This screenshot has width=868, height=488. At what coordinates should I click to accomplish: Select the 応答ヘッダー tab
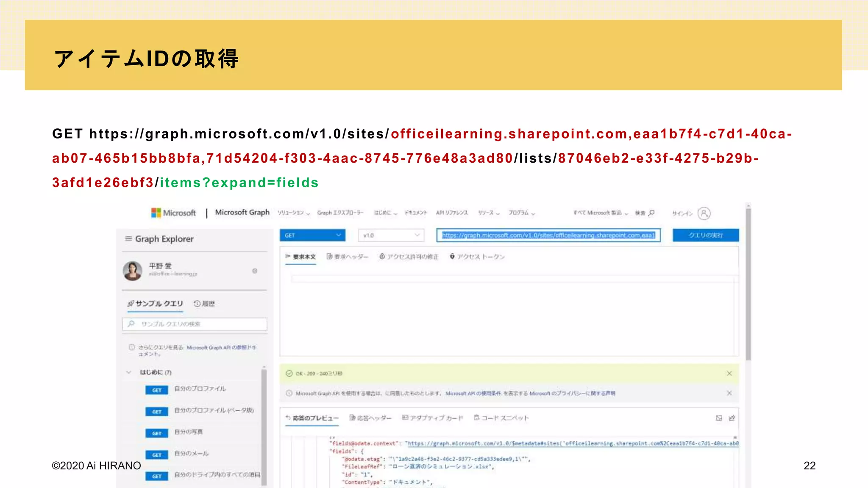point(370,418)
